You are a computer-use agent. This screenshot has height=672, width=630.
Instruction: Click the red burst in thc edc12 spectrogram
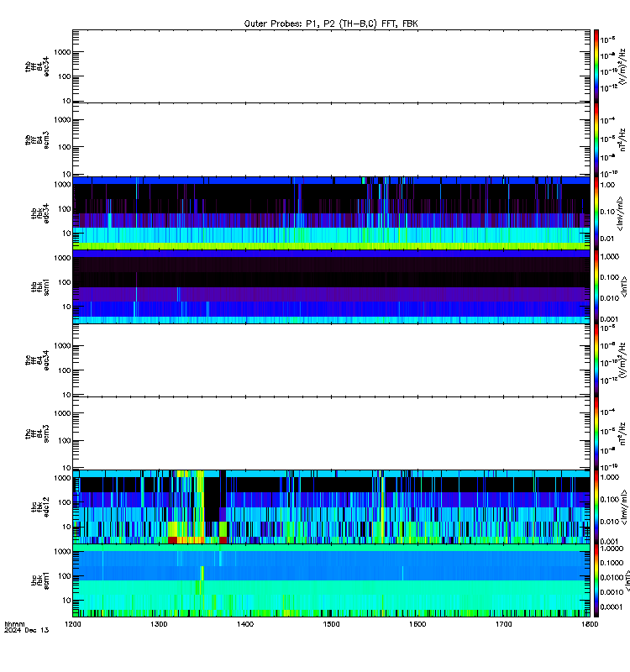pos(172,540)
